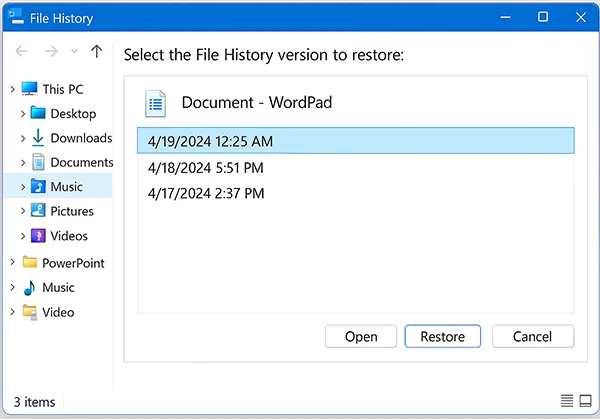Screen dimensions: 600x419
Task: Cancel the File History dialog
Action: click(x=533, y=337)
